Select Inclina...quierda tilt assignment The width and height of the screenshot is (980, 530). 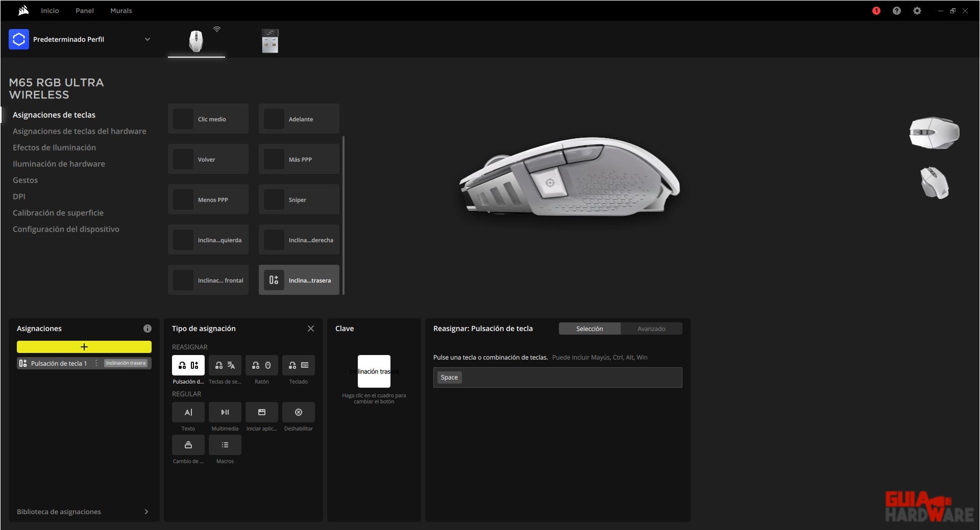(208, 240)
